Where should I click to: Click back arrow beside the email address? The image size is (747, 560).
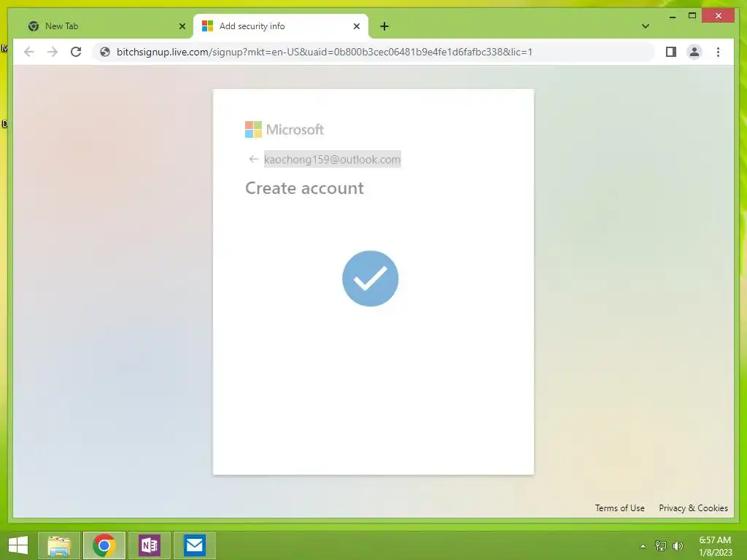(253, 159)
